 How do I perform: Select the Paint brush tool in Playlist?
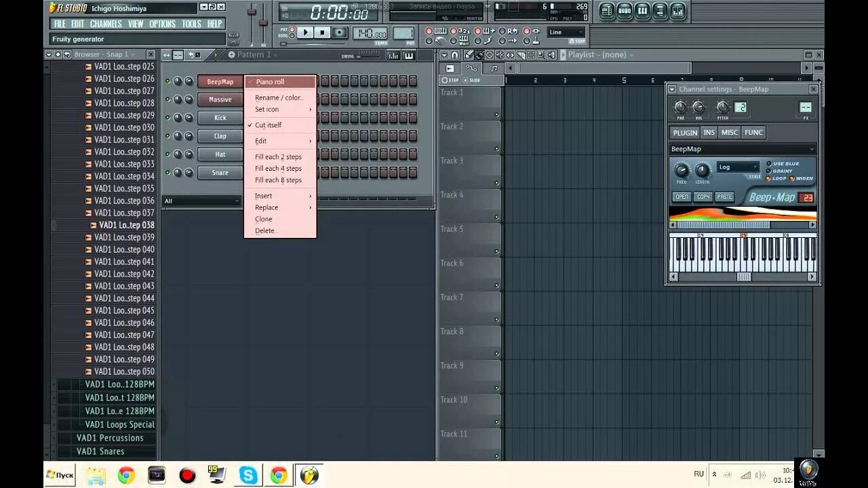[479, 55]
